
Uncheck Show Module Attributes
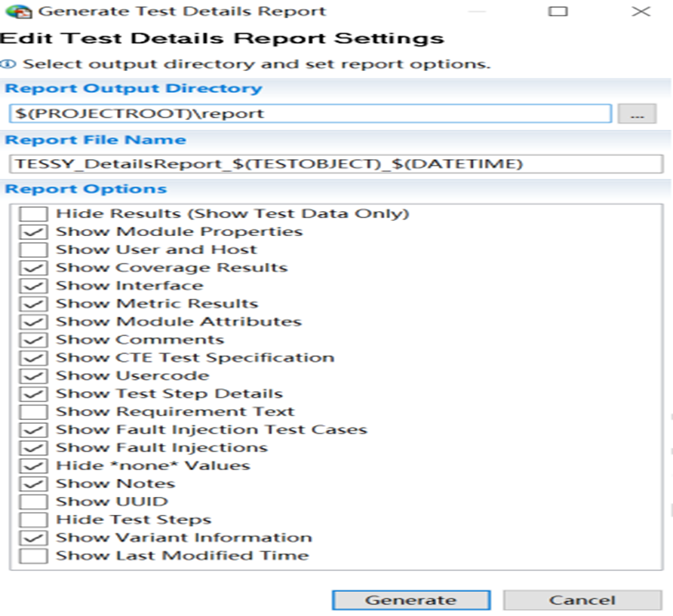pos(33,322)
